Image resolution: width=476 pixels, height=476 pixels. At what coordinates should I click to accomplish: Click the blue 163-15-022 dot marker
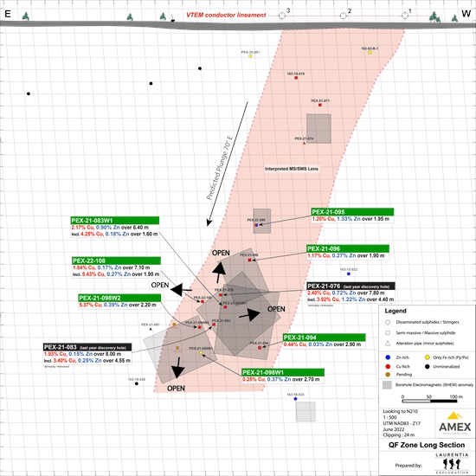(x=349, y=273)
